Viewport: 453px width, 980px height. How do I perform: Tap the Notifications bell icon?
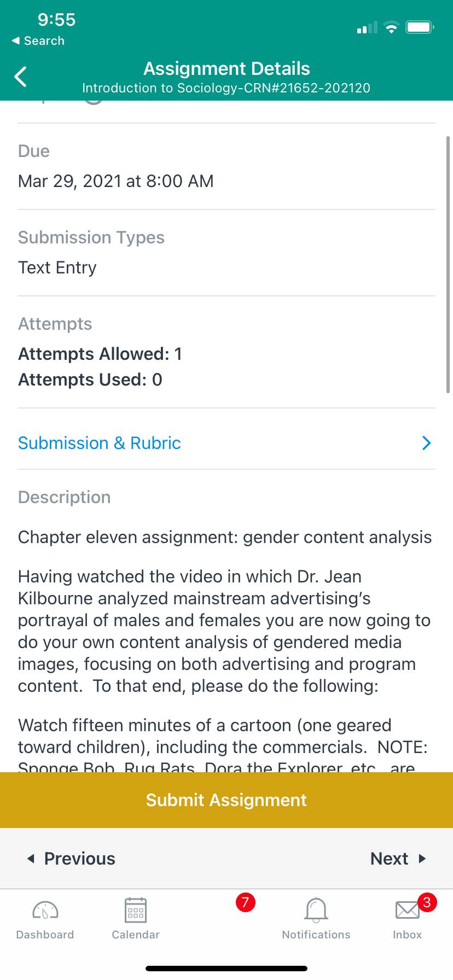(x=316, y=911)
